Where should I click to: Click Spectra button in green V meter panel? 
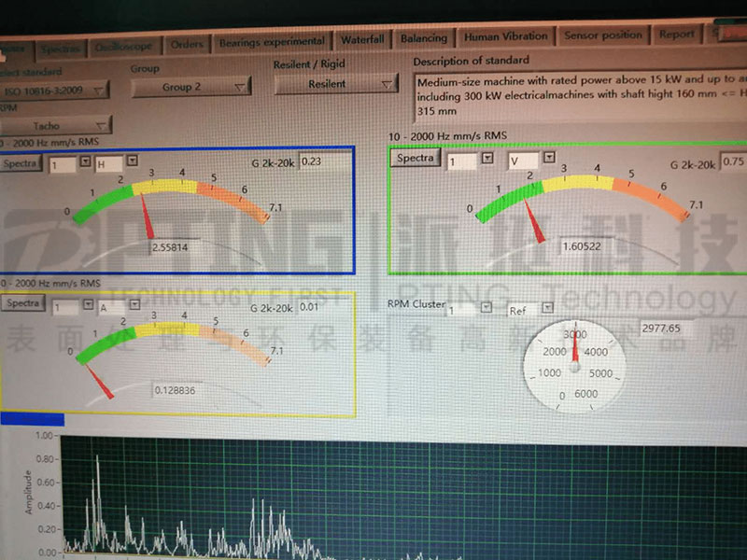pyautogui.click(x=415, y=159)
